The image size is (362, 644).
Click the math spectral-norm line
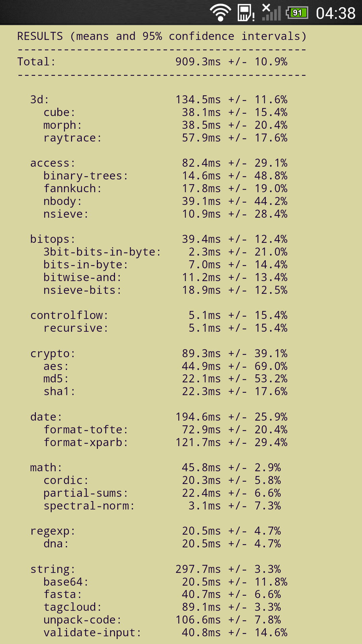(162, 506)
